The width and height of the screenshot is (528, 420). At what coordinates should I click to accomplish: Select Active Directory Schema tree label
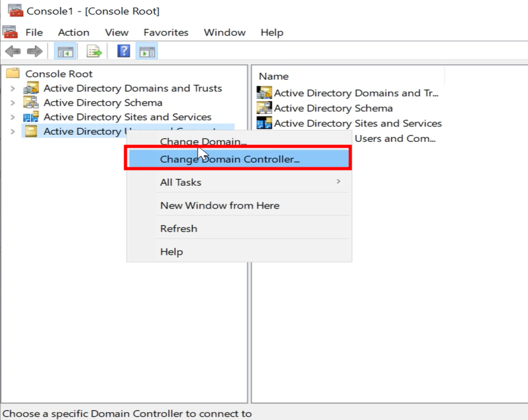coord(103,102)
